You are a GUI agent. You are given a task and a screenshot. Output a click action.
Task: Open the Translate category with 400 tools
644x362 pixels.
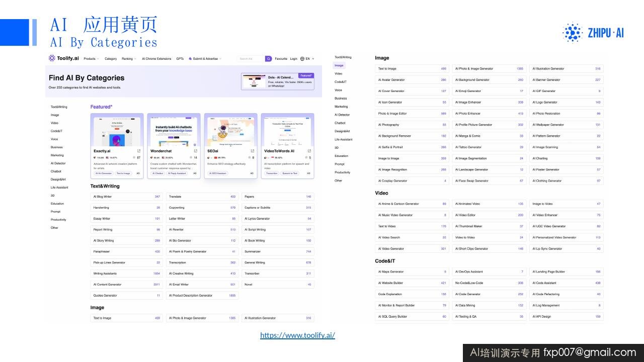point(202,197)
